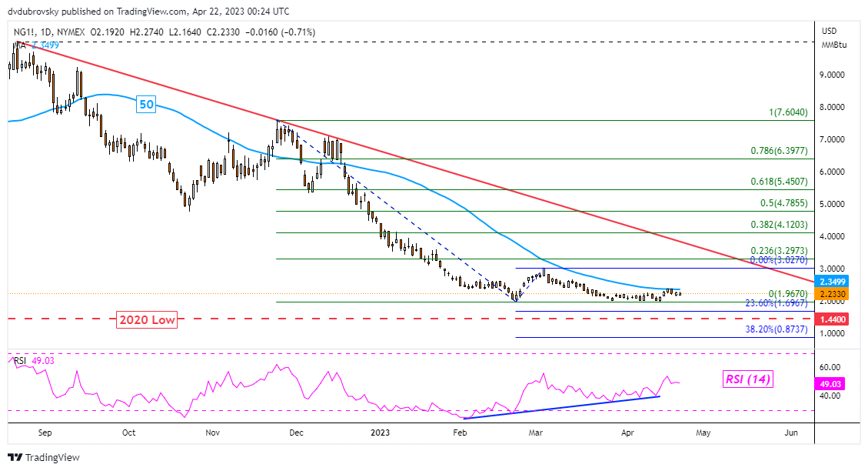Click the L2.1640 low value
868x471 pixels.
click(x=185, y=32)
